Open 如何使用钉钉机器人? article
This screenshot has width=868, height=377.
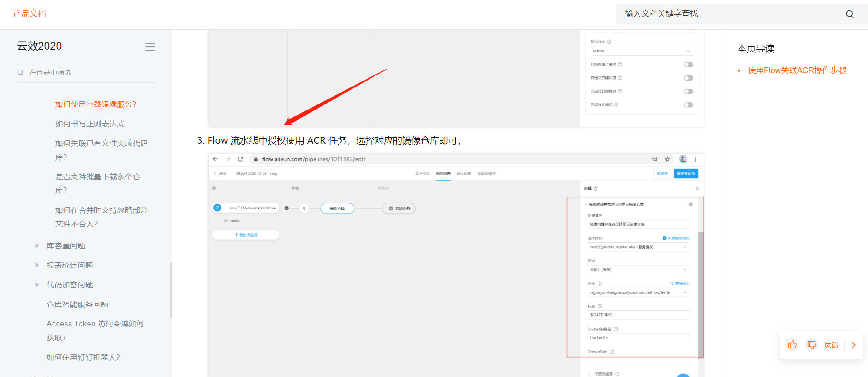point(83,357)
